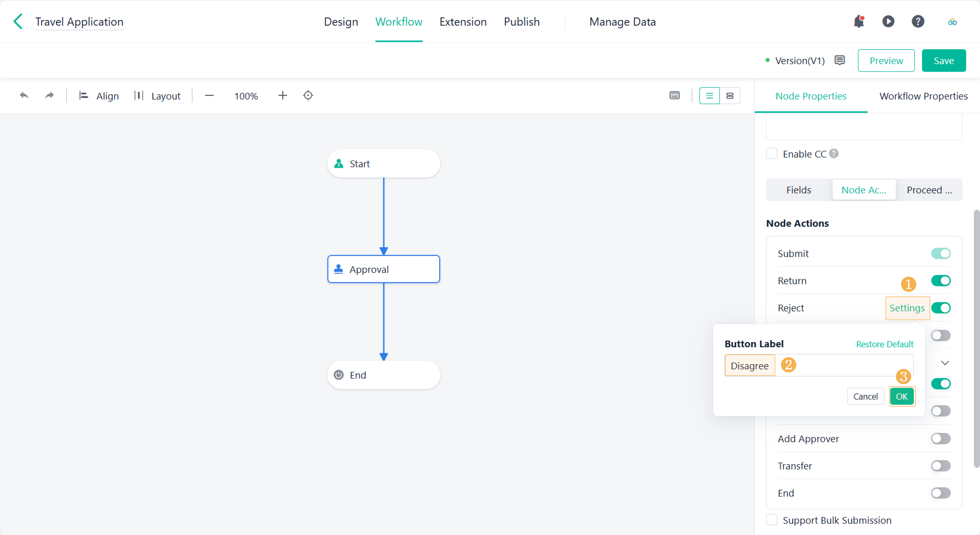Image resolution: width=980 pixels, height=535 pixels.
Task: Redo the workflow change
Action: [50, 95]
